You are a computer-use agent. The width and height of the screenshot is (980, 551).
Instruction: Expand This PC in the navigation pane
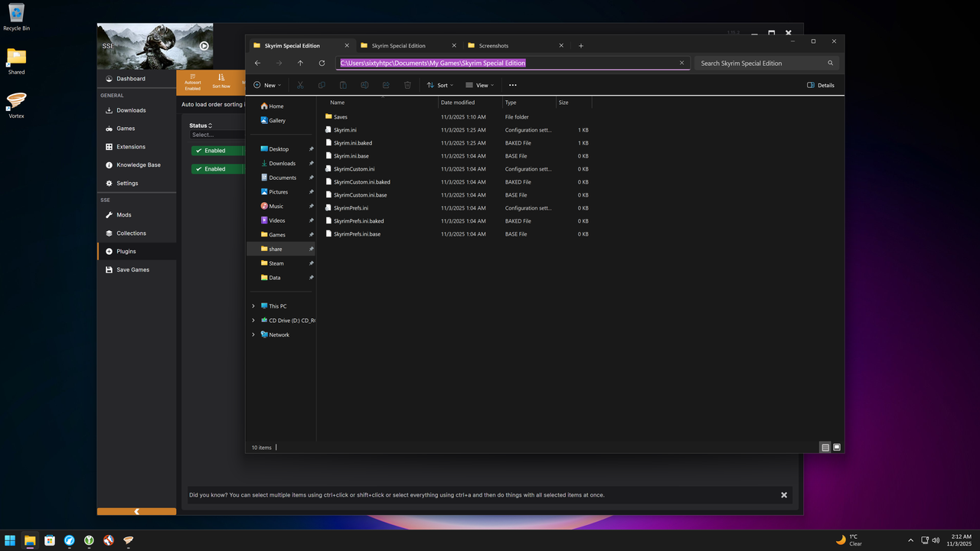click(x=253, y=305)
